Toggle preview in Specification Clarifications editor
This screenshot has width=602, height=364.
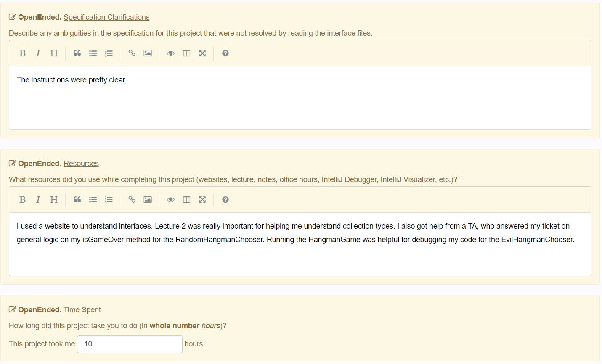[170, 53]
